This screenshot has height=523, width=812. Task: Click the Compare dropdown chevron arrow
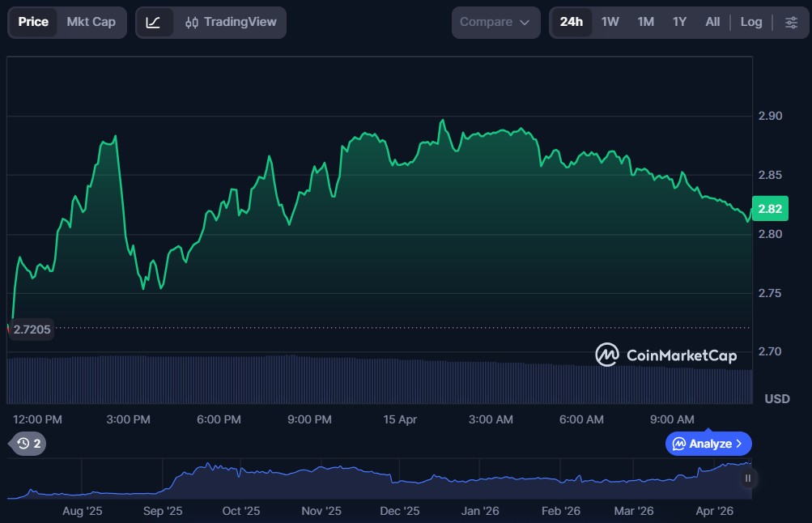[x=525, y=23]
